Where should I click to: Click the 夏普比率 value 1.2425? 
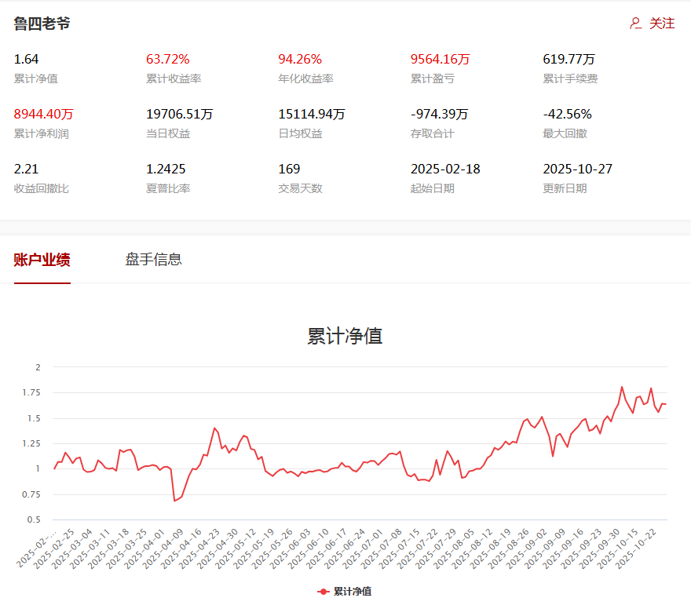[166, 169]
